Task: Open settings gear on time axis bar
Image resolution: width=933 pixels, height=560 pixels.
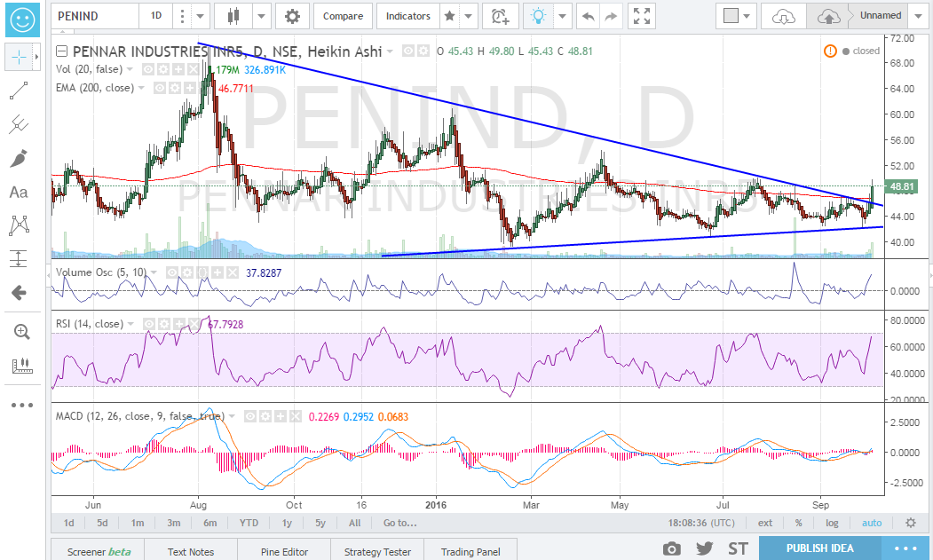Action: coord(911,523)
